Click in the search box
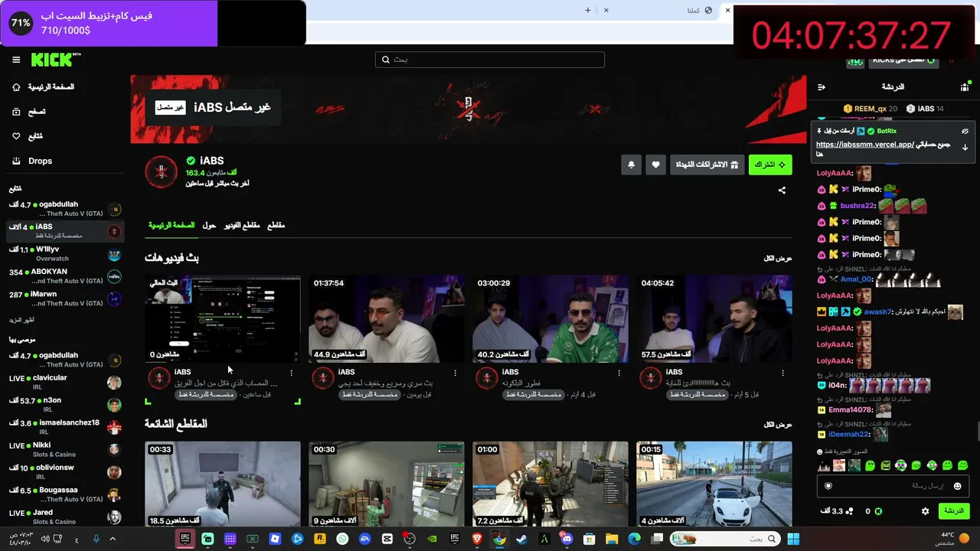980x551 pixels. point(490,60)
